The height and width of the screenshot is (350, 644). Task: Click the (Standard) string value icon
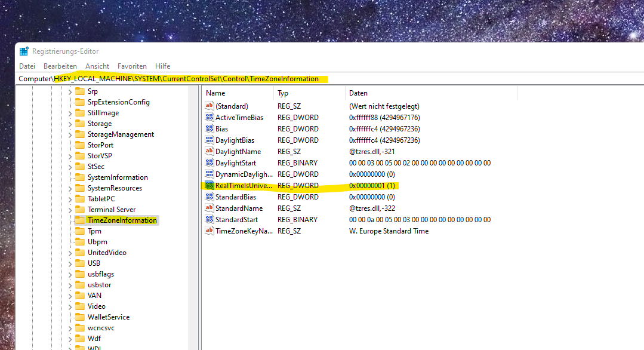tap(209, 106)
